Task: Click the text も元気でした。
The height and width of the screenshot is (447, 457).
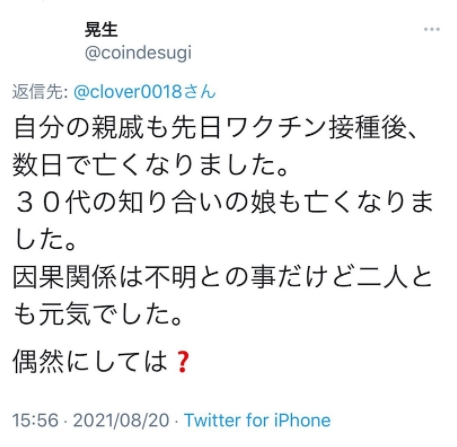Action: tap(99, 315)
